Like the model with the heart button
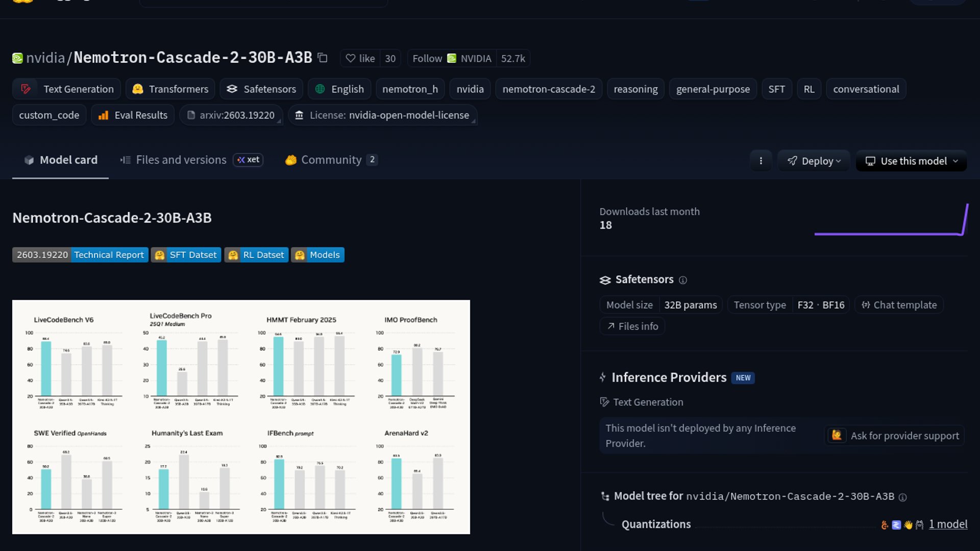Screen dimensions: 980x551 pos(360,59)
